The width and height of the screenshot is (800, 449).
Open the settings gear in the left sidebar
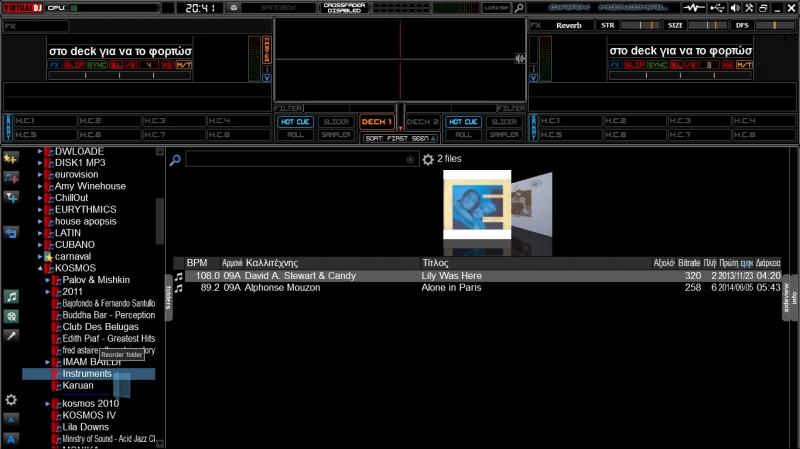pos(11,399)
